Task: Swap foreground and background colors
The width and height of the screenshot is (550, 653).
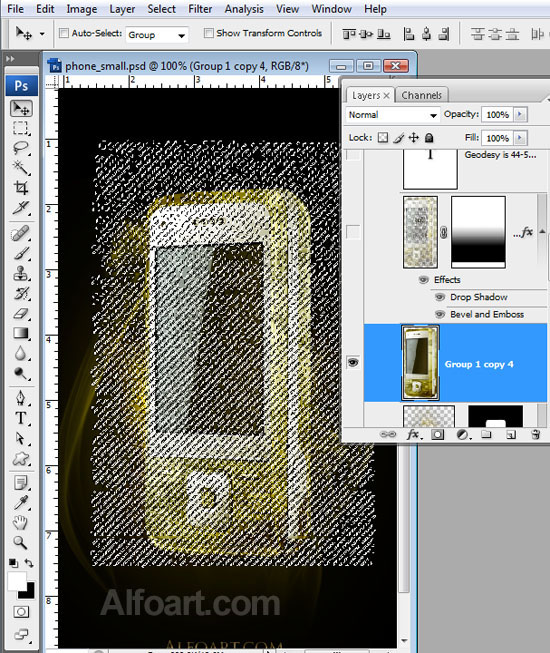Action: [x=29, y=563]
